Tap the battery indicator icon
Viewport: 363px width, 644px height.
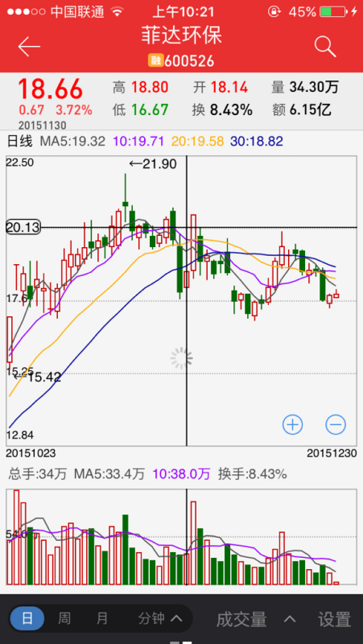point(332,12)
